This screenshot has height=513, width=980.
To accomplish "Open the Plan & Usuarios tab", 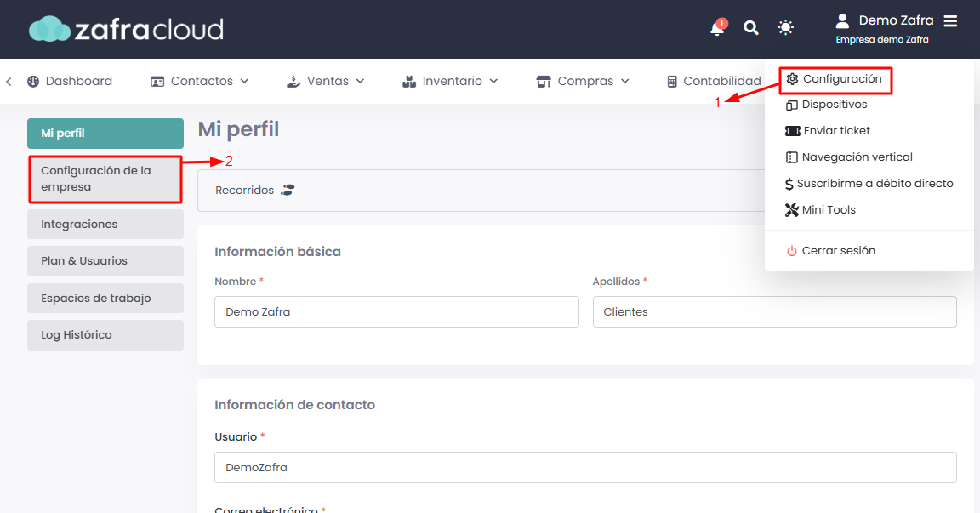I will [x=105, y=260].
